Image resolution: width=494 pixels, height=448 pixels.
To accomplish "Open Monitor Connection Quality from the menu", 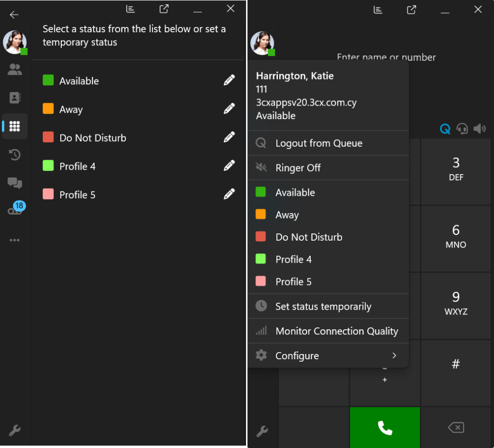I will pyautogui.click(x=328, y=331).
